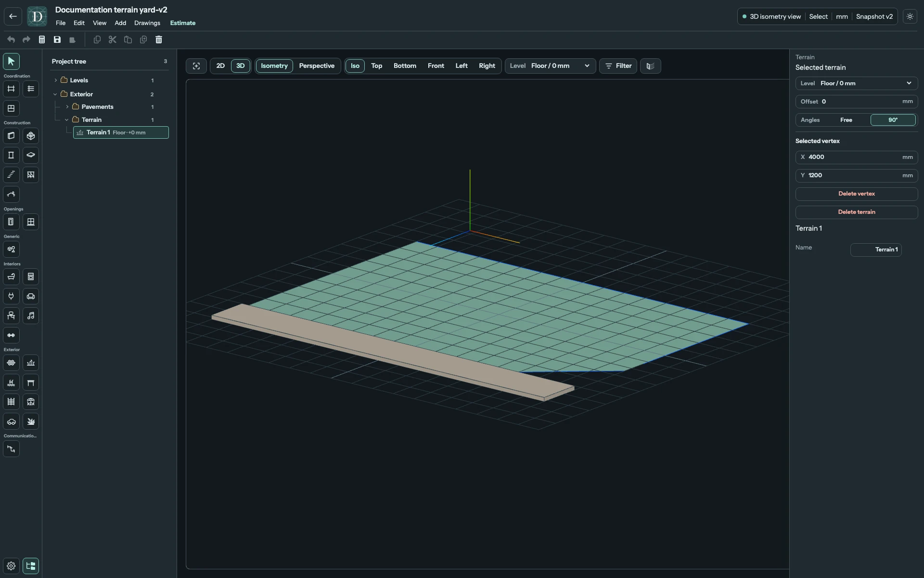This screenshot has width=924, height=578.
Task: Choose the music note interior tool
Action: (31, 316)
